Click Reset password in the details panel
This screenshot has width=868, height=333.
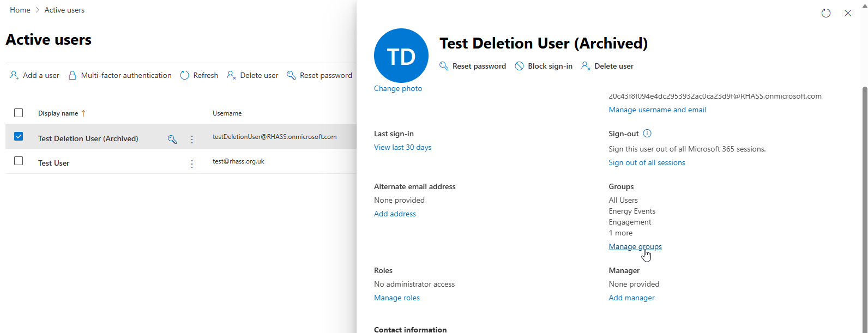pyautogui.click(x=473, y=66)
